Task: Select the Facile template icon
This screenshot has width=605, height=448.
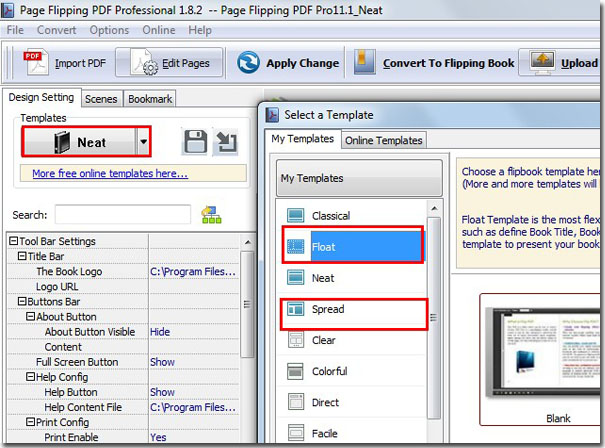Action: 296,433
